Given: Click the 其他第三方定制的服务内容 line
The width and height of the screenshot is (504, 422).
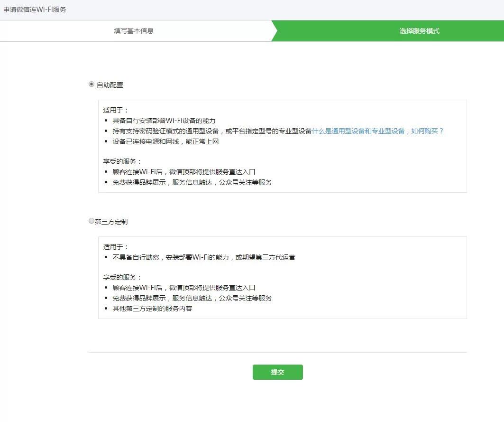Looking at the screenshot, I should (x=152, y=309).
